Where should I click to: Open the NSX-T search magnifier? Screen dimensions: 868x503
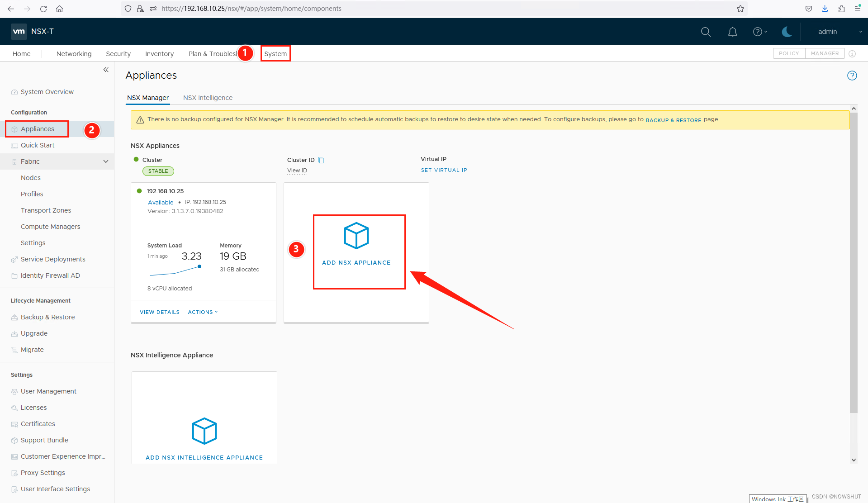tap(706, 32)
